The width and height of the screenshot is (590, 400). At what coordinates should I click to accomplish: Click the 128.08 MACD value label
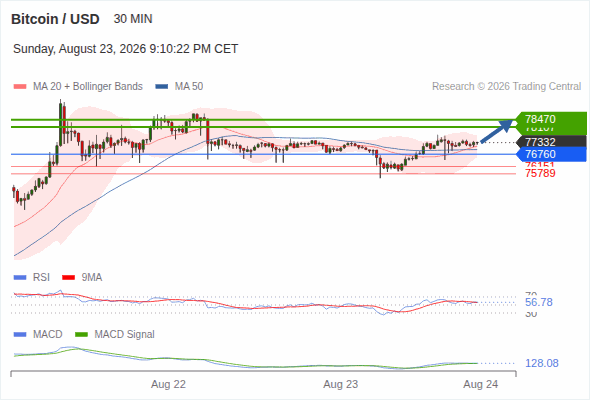[x=542, y=363]
